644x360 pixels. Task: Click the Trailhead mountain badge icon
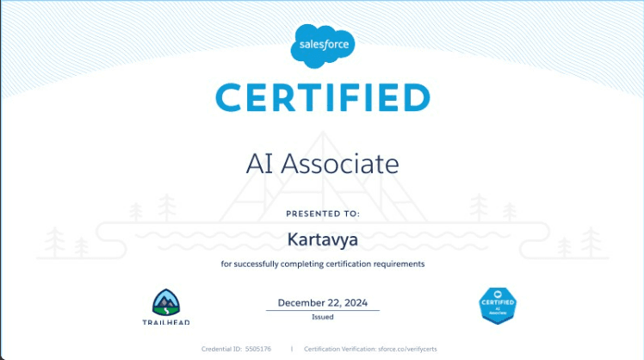tap(166, 302)
